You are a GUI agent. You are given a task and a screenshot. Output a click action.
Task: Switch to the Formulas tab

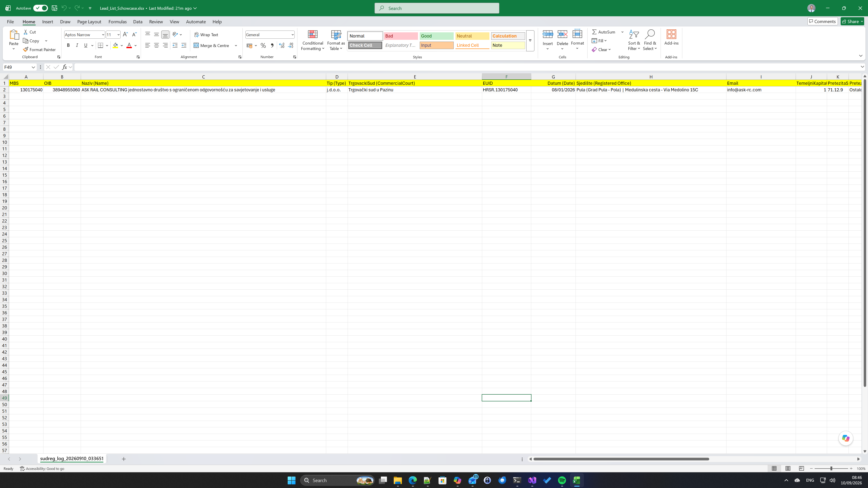click(x=118, y=21)
